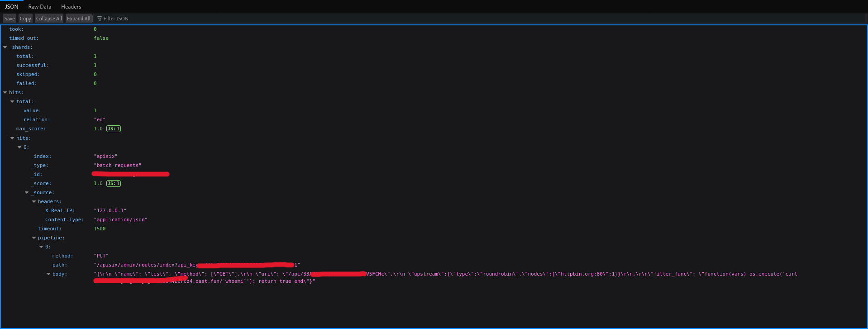Select the JSON tab
Image resolution: width=868 pixels, height=329 pixels.
(12, 7)
